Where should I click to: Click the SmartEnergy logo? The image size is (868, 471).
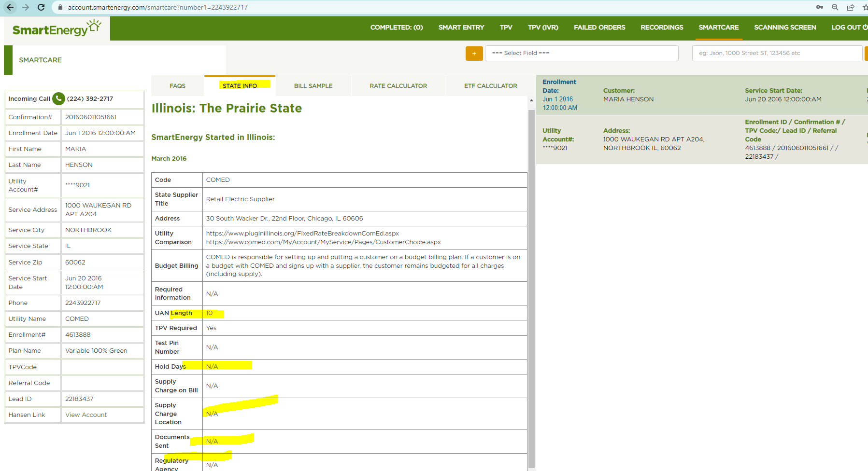point(57,28)
